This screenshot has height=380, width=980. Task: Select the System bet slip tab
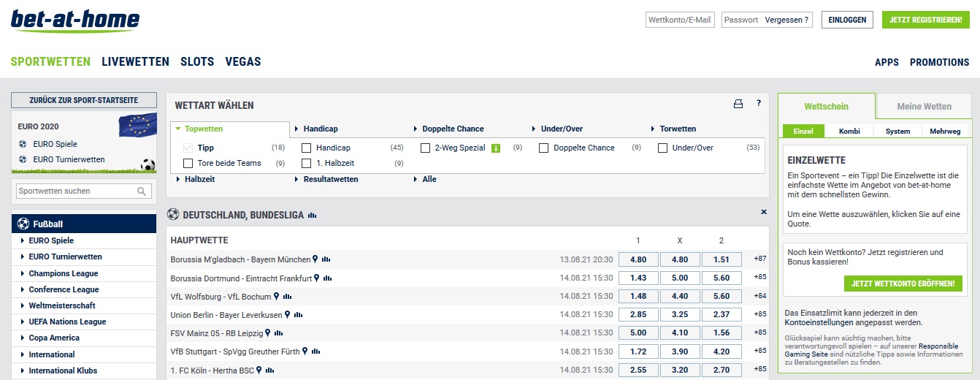pos(897,132)
